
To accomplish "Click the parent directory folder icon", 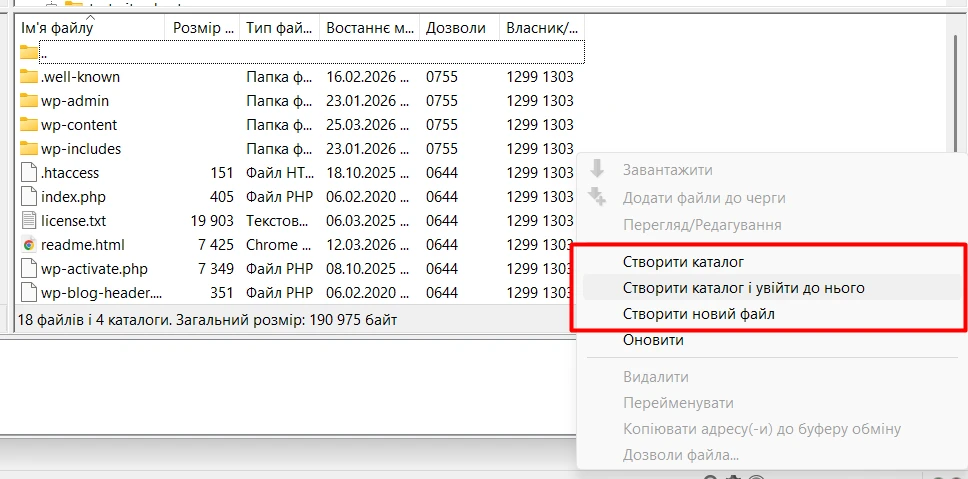I will point(28,52).
